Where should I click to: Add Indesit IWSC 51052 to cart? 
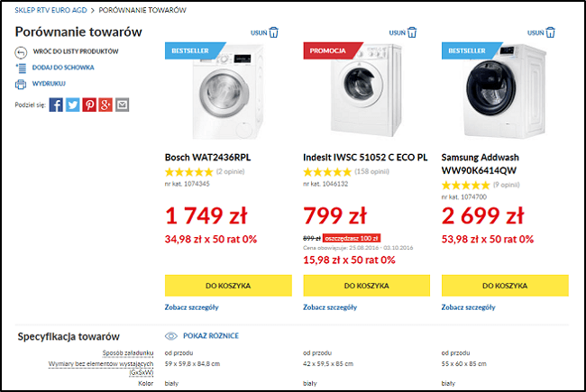(367, 286)
